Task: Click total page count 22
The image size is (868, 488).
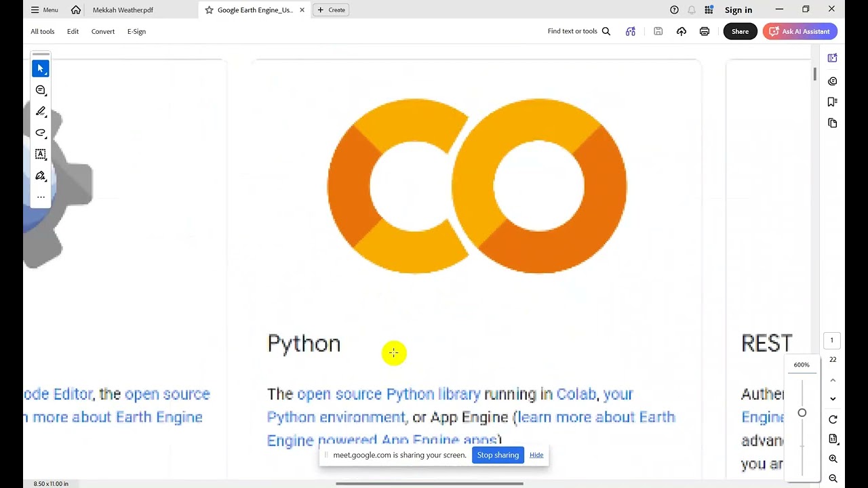Action: pos(833,359)
